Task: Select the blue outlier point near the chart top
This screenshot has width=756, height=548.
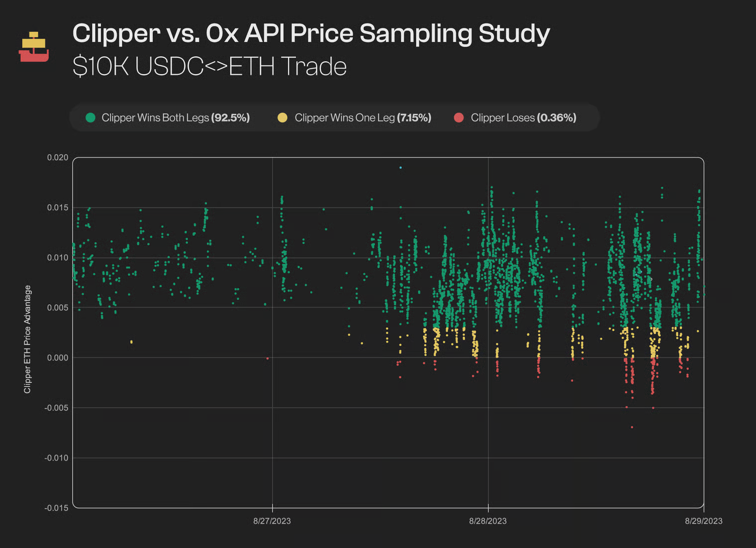Action: tap(400, 168)
